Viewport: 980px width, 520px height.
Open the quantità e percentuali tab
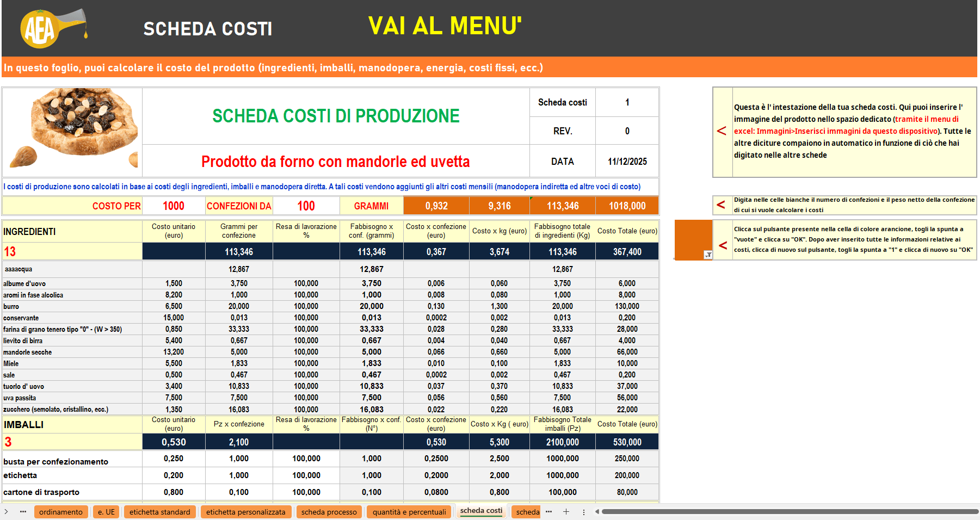tap(409, 512)
